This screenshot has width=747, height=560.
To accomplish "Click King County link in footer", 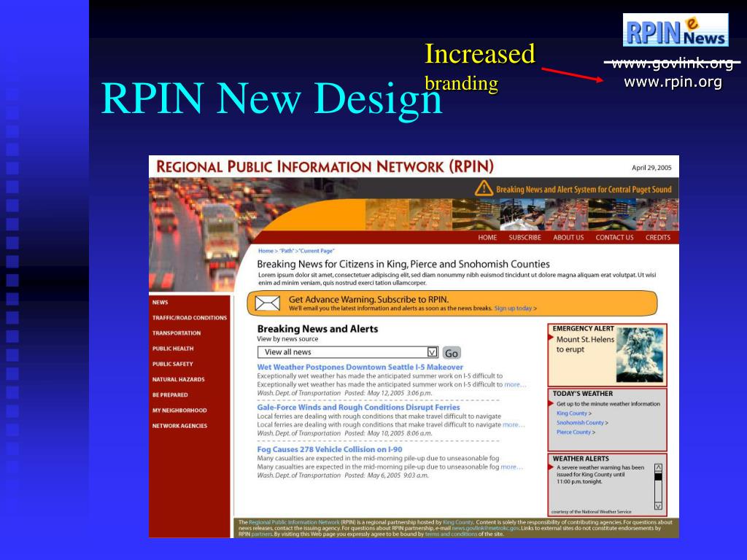I will [458, 522].
